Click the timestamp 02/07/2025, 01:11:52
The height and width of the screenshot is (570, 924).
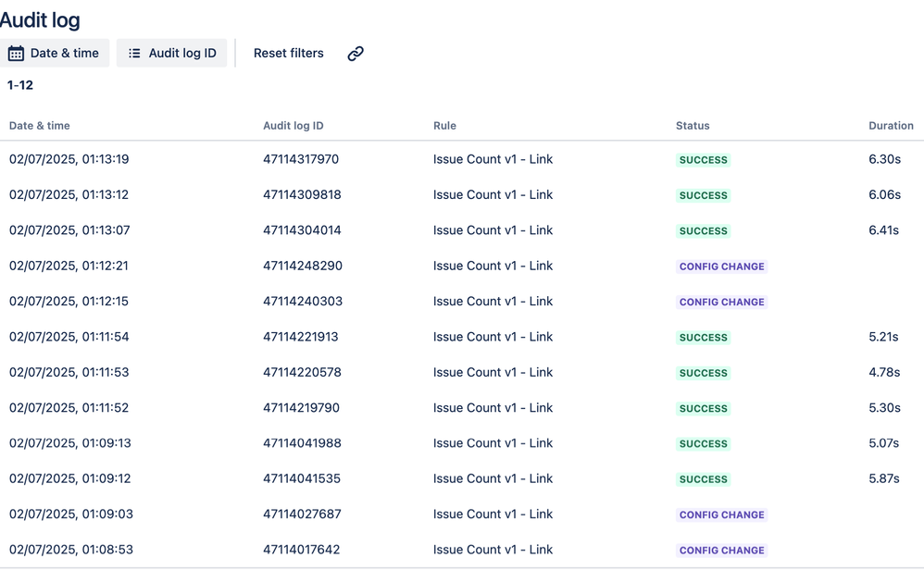(69, 407)
